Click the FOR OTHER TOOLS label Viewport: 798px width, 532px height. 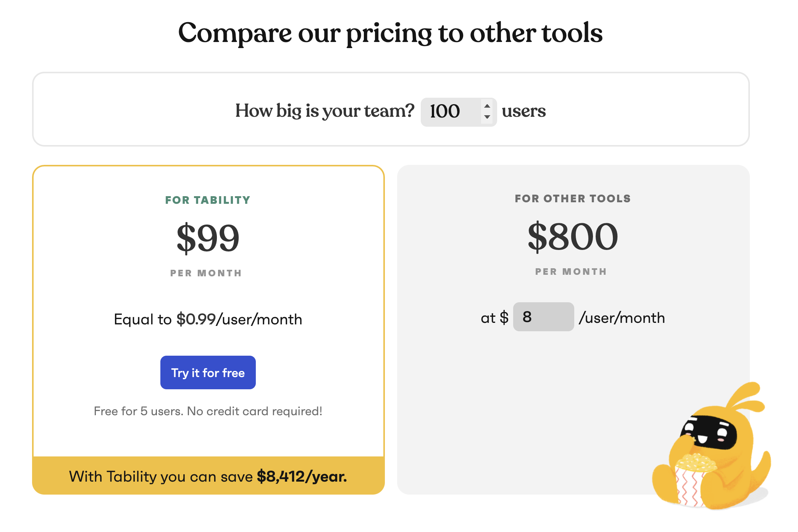click(x=573, y=198)
